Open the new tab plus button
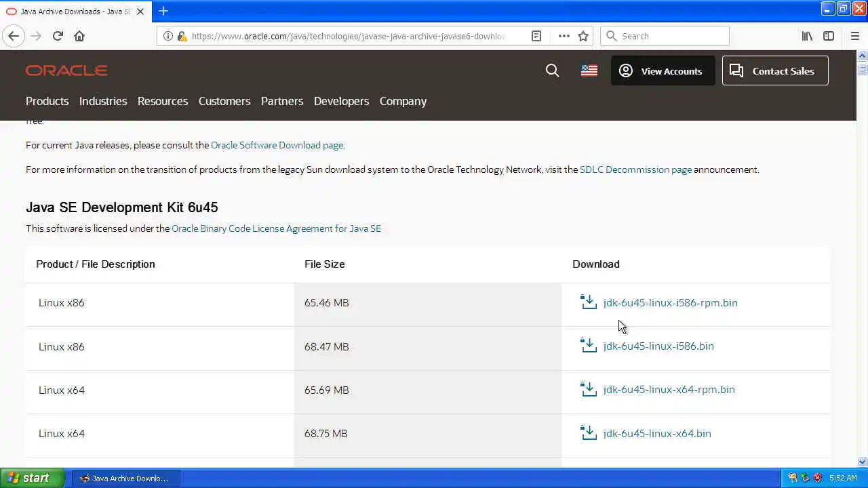868x488 pixels. point(163,11)
